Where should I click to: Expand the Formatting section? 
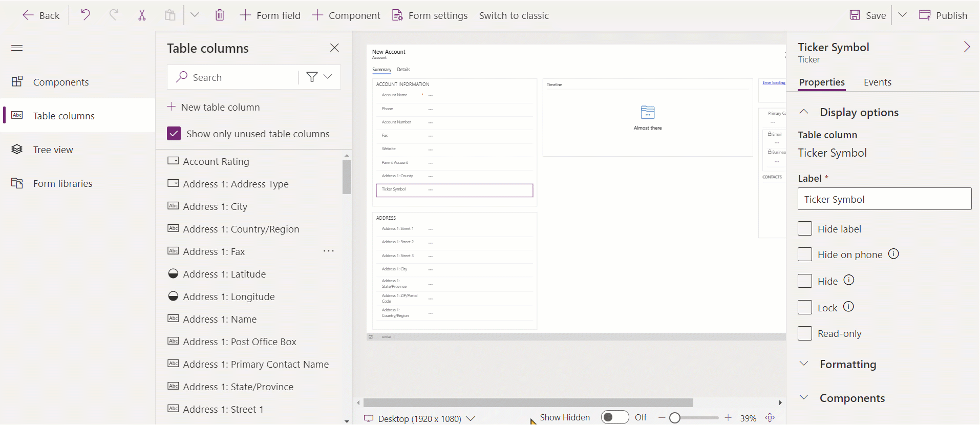click(804, 364)
